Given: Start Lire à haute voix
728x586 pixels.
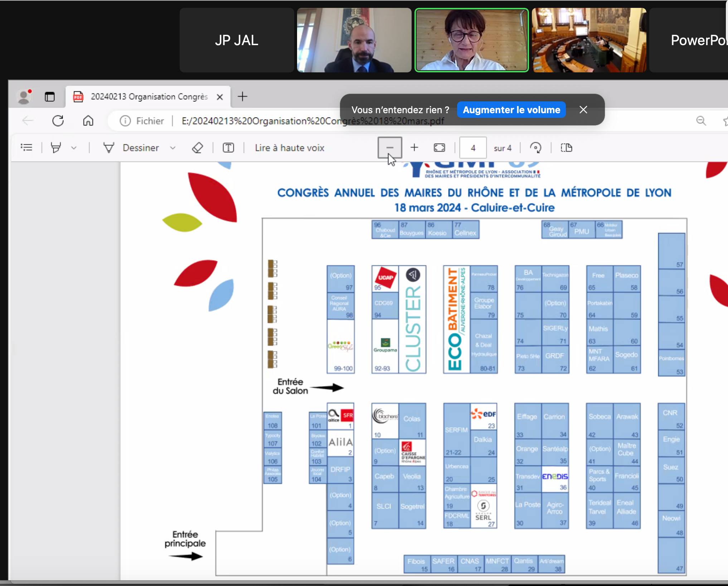Looking at the screenshot, I should pos(289,148).
